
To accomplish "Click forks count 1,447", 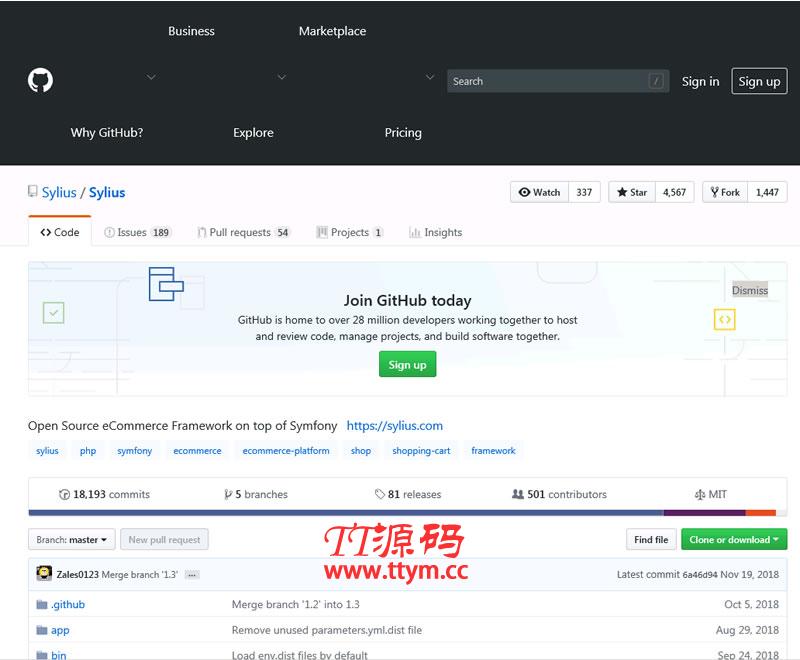I will point(767,192).
